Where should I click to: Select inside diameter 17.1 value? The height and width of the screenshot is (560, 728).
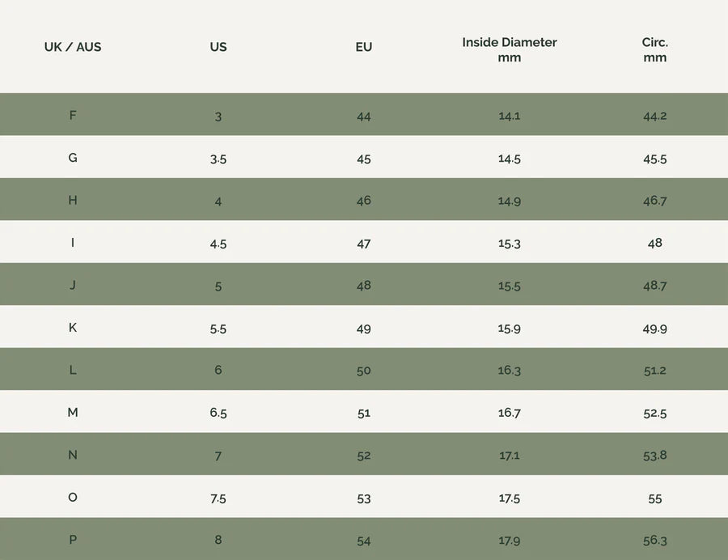510,455
